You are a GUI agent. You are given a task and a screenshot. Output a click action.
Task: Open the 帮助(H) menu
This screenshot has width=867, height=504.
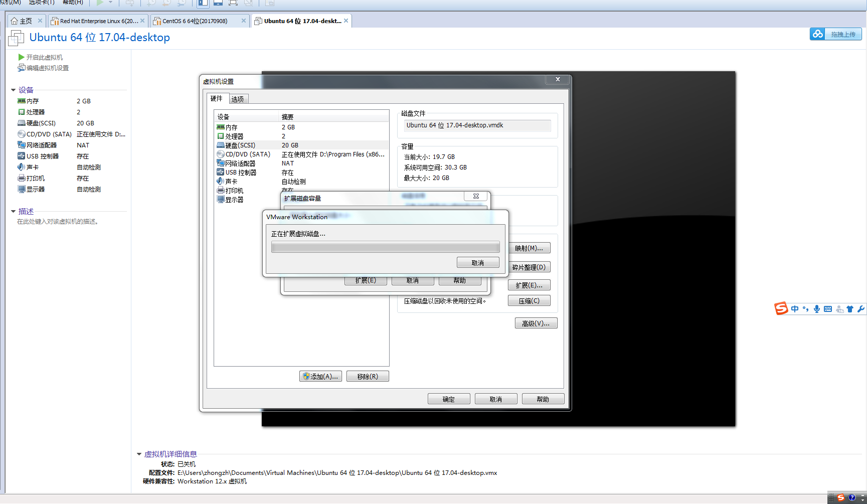(73, 3)
